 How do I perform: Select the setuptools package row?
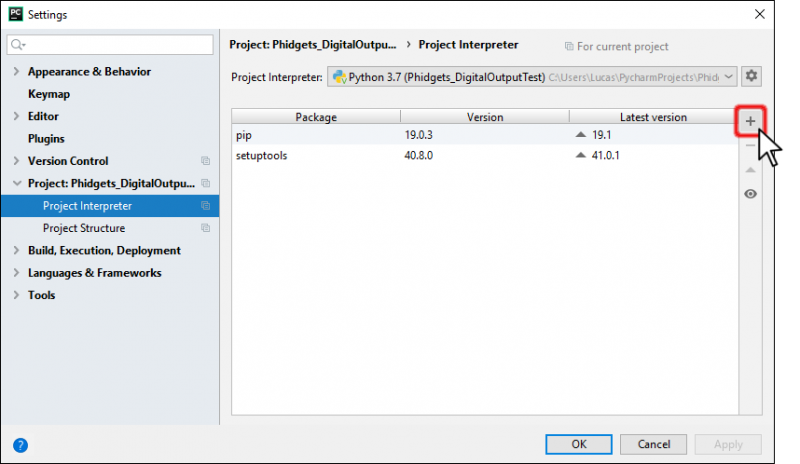point(485,155)
